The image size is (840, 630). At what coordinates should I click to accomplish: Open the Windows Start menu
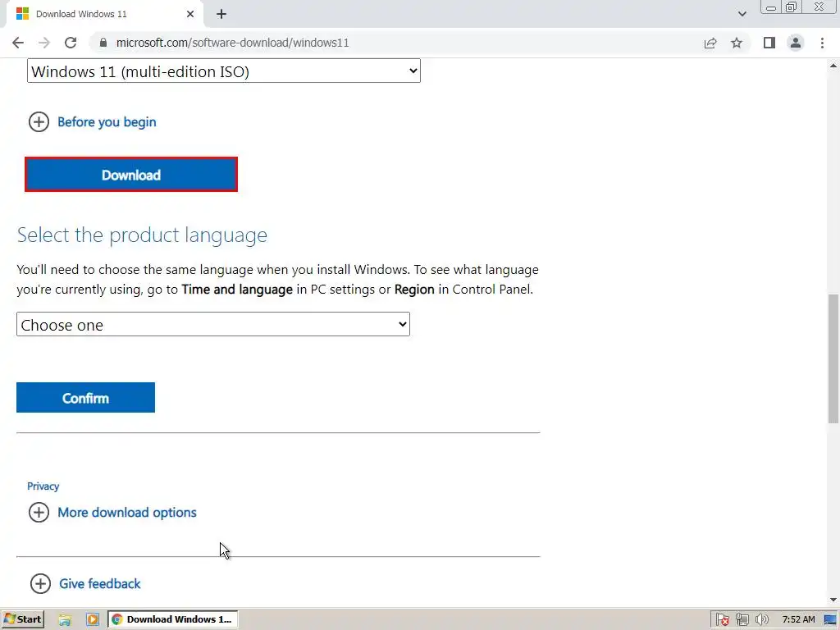22,620
